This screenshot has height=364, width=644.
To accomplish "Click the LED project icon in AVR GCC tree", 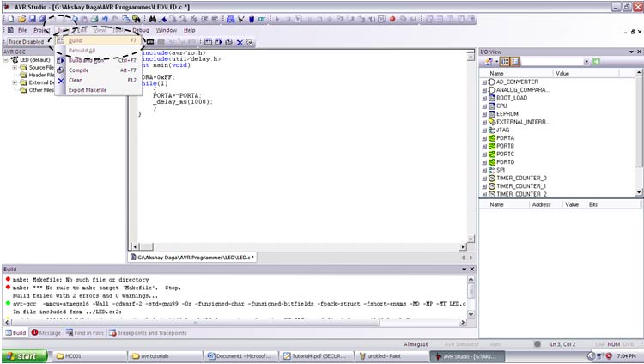I will (x=15, y=59).
